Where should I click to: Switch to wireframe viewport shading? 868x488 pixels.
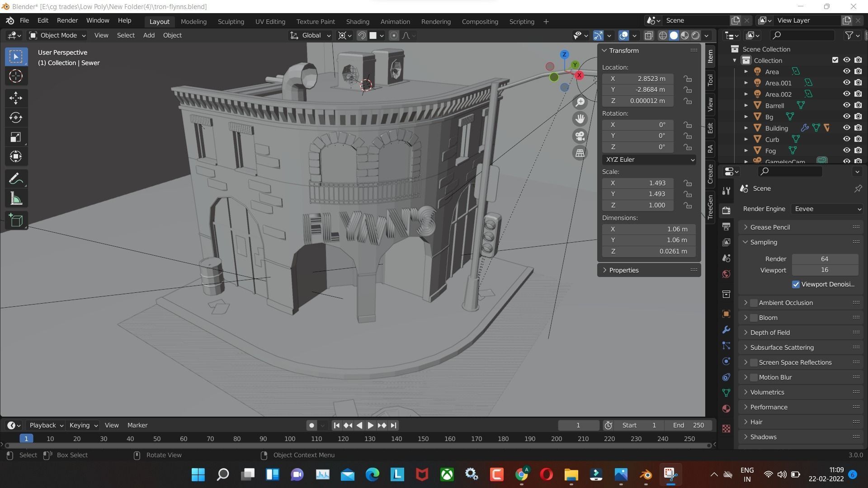click(x=663, y=35)
